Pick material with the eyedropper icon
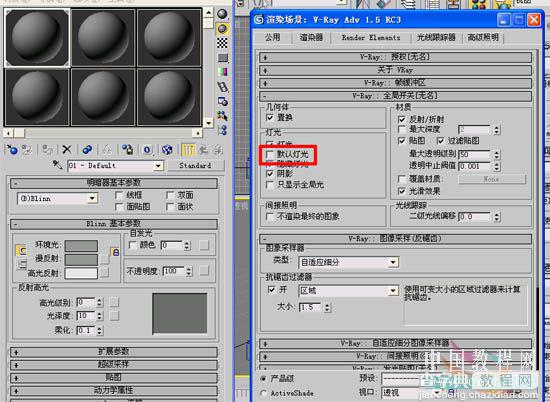 58,165
